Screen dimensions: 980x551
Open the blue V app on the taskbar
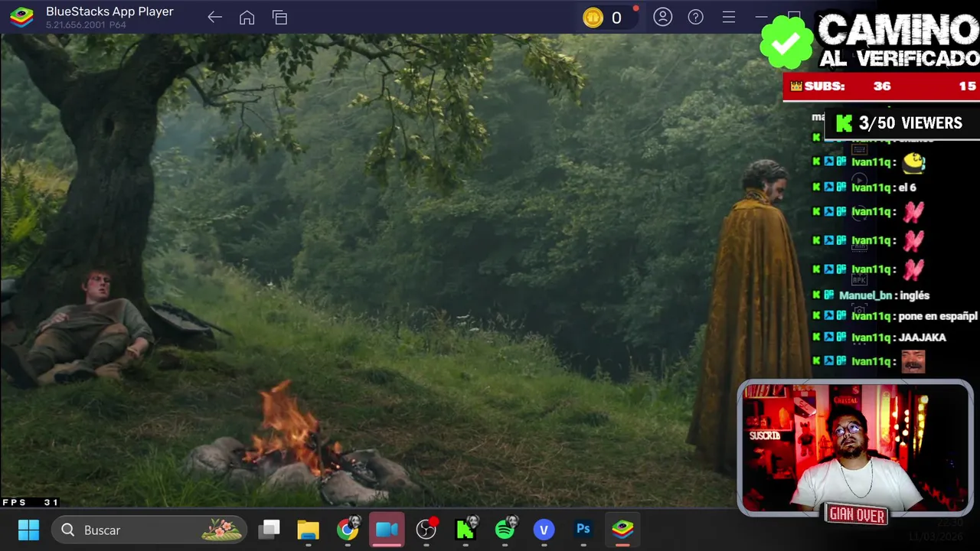(x=544, y=530)
